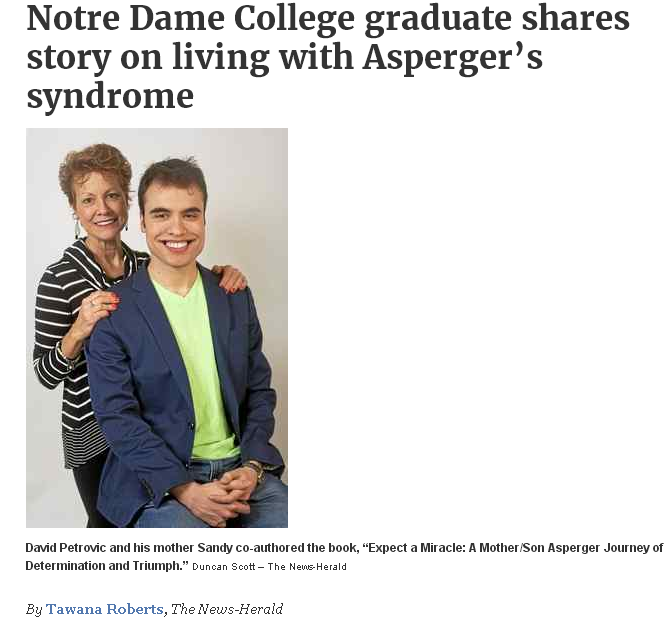667x622 pixels.
Task: Select the words "Notre Dame College" in headline
Action: coord(191,19)
